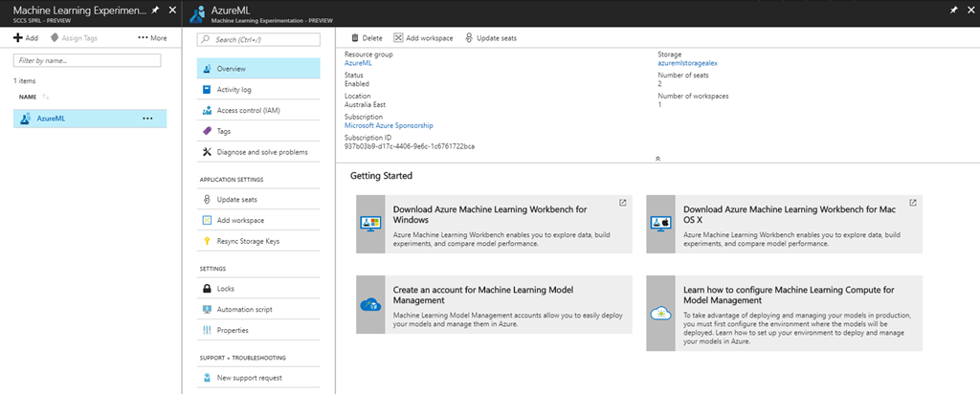
Task: Click the AzureML blade header flask icon
Action: point(197,12)
